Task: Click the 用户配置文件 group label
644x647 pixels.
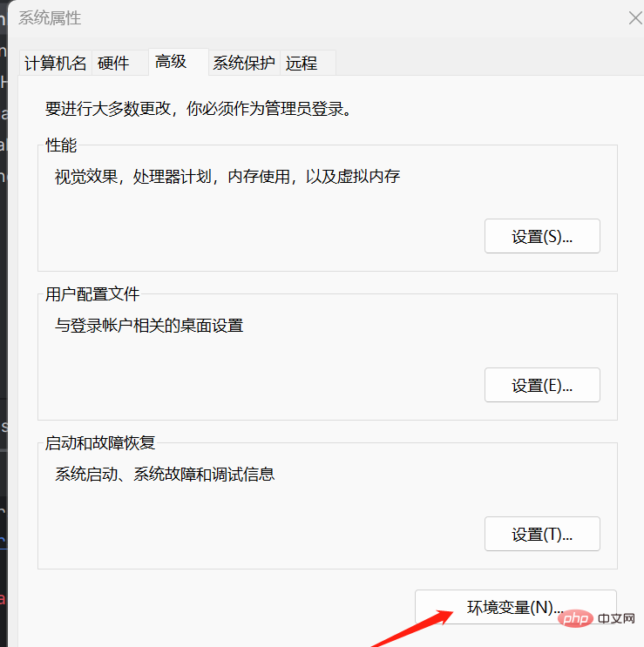Action: 92,294
